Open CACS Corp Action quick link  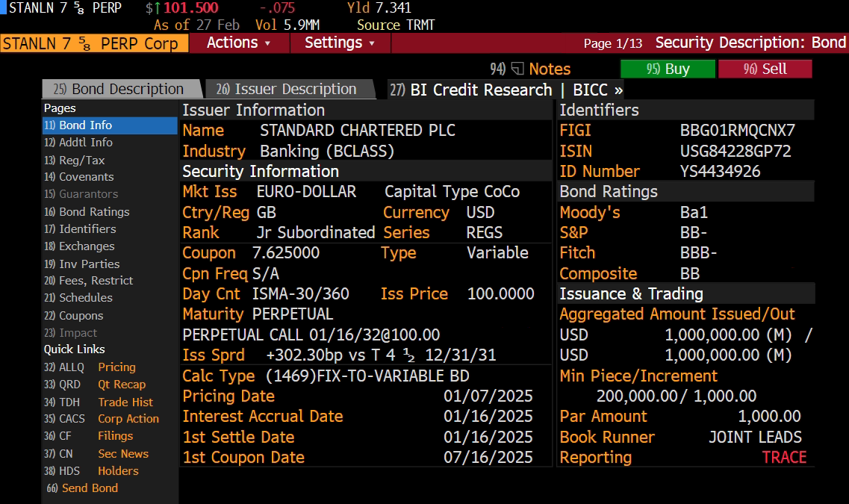click(102, 419)
